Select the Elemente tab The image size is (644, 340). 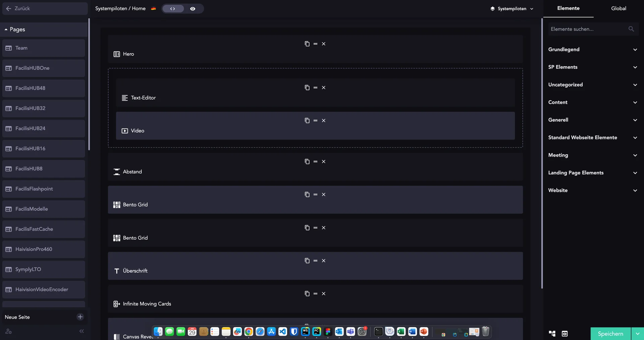[x=568, y=8]
